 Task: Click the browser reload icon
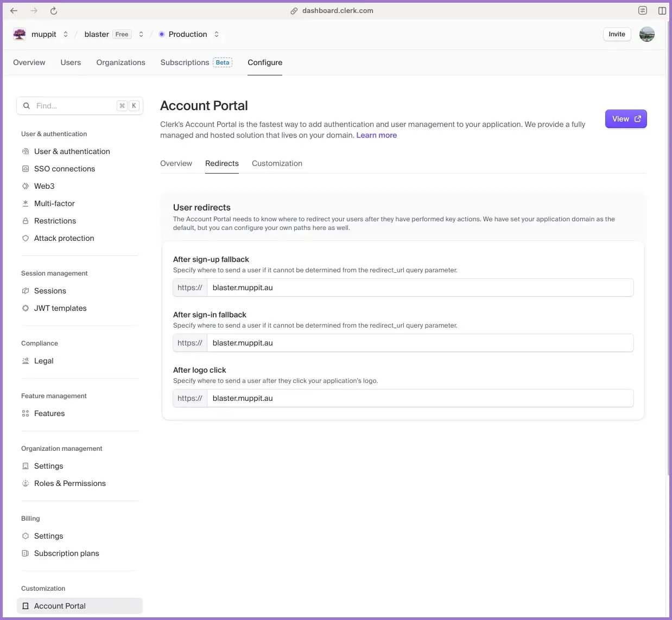tap(53, 11)
